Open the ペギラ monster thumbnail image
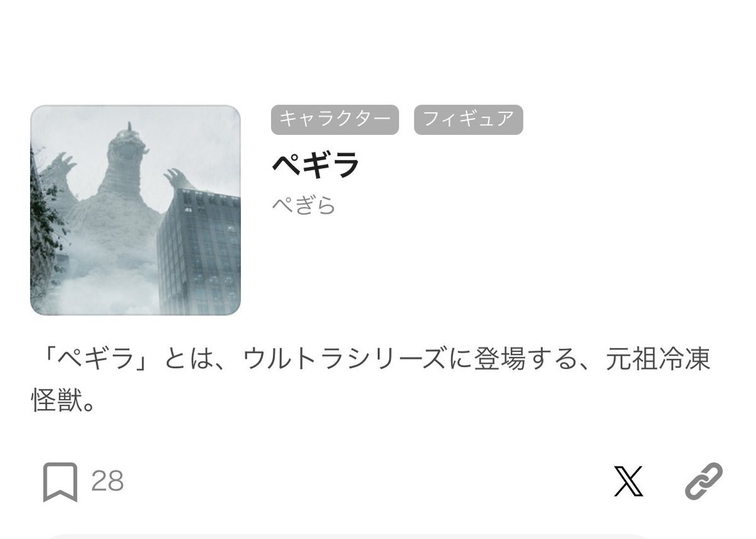The image size is (756, 539). (136, 210)
